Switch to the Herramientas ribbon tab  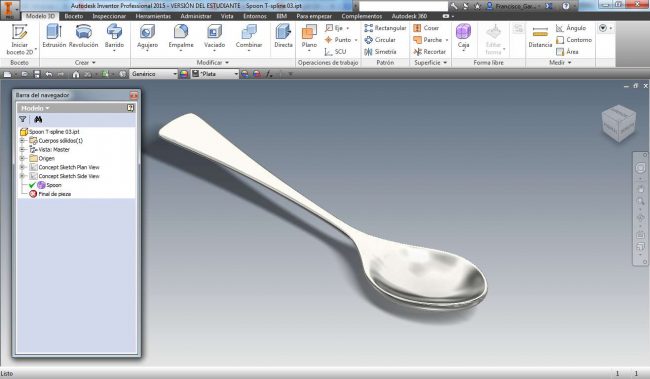tap(153, 16)
